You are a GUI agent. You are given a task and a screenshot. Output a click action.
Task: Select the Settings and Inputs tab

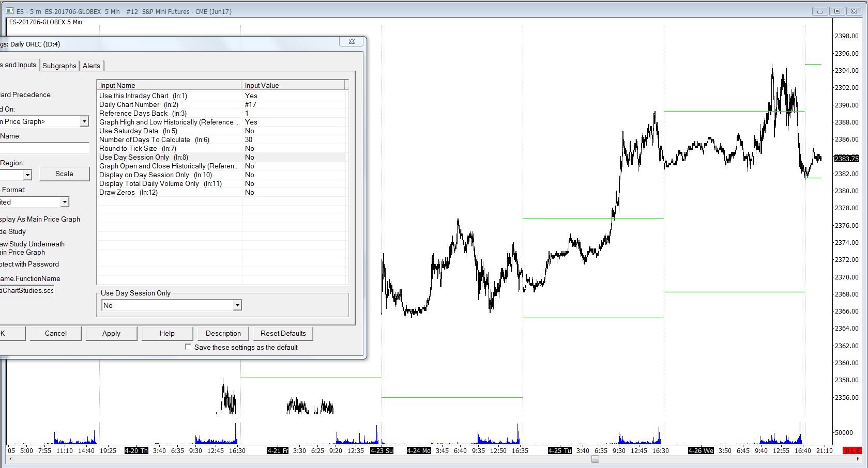[19, 65]
